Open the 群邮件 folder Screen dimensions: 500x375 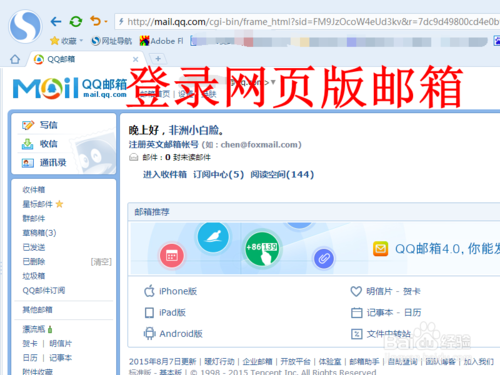pos(34,218)
